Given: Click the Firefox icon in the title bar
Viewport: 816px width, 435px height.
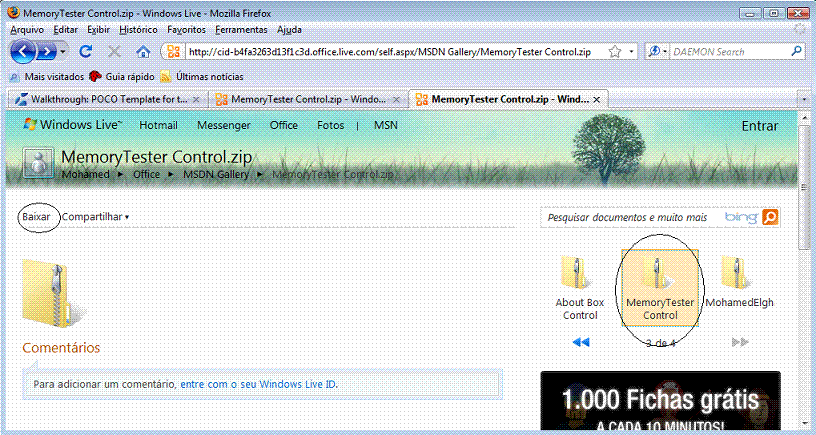Looking at the screenshot, I should point(15,13).
